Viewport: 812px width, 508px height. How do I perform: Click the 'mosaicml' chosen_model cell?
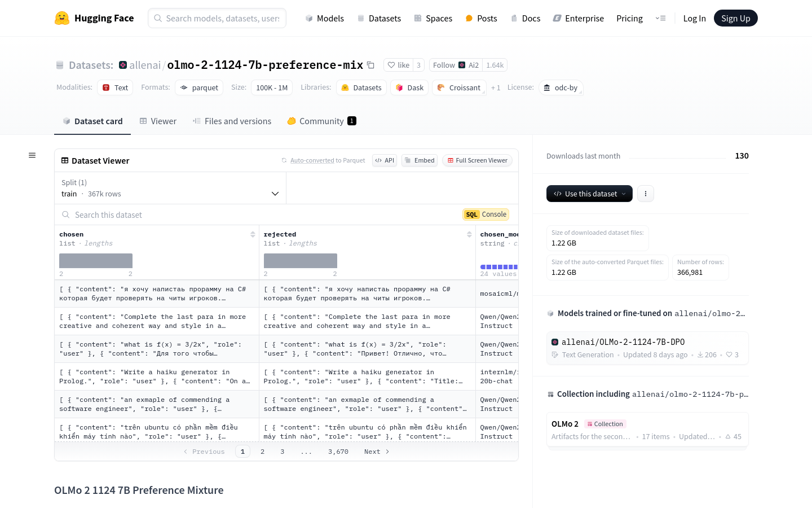point(497,294)
